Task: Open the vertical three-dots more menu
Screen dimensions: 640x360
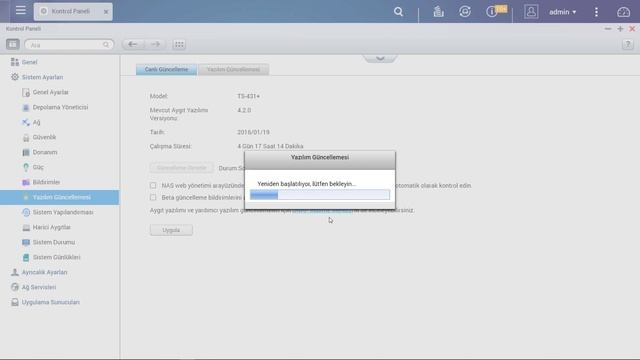Action: coord(596,12)
